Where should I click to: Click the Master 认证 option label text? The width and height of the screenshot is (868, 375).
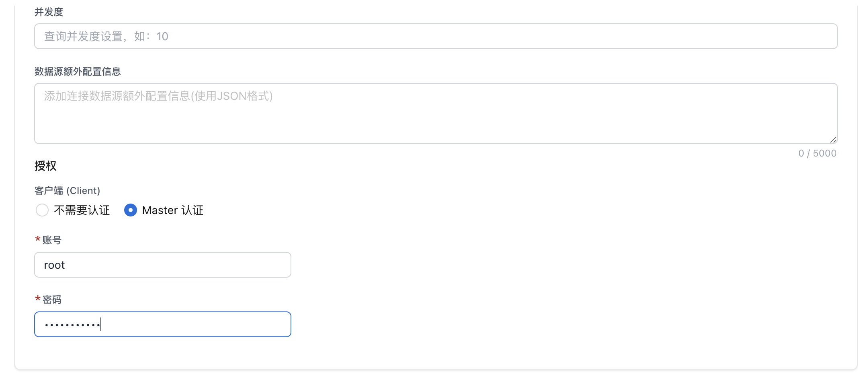(x=173, y=210)
